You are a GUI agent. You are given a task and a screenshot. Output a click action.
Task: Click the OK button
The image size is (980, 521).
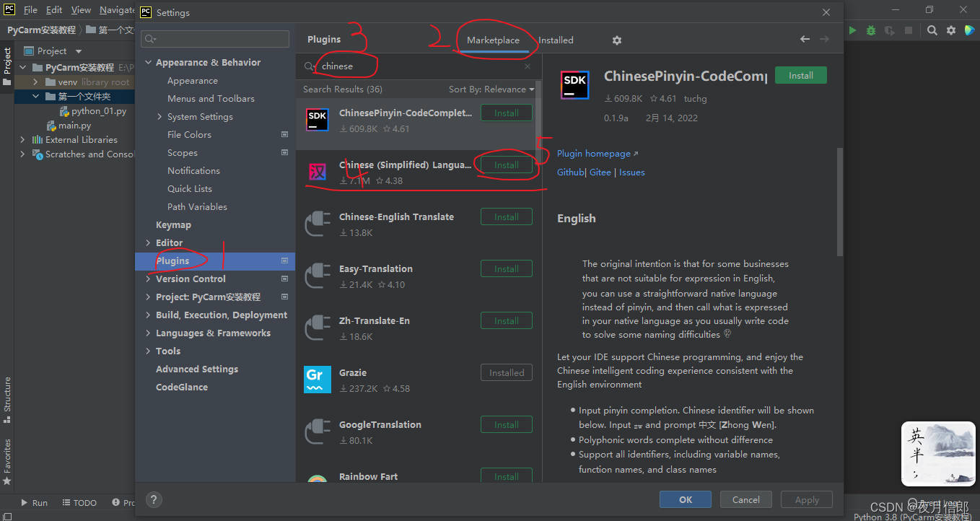point(686,499)
